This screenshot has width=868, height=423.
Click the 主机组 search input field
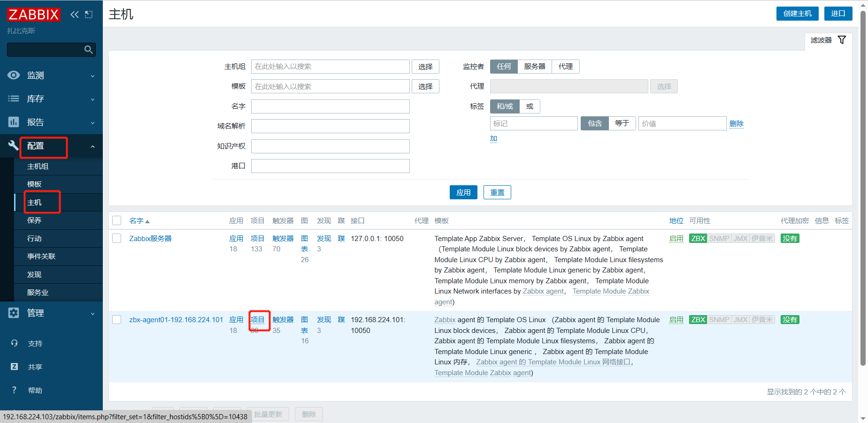coord(330,67)
